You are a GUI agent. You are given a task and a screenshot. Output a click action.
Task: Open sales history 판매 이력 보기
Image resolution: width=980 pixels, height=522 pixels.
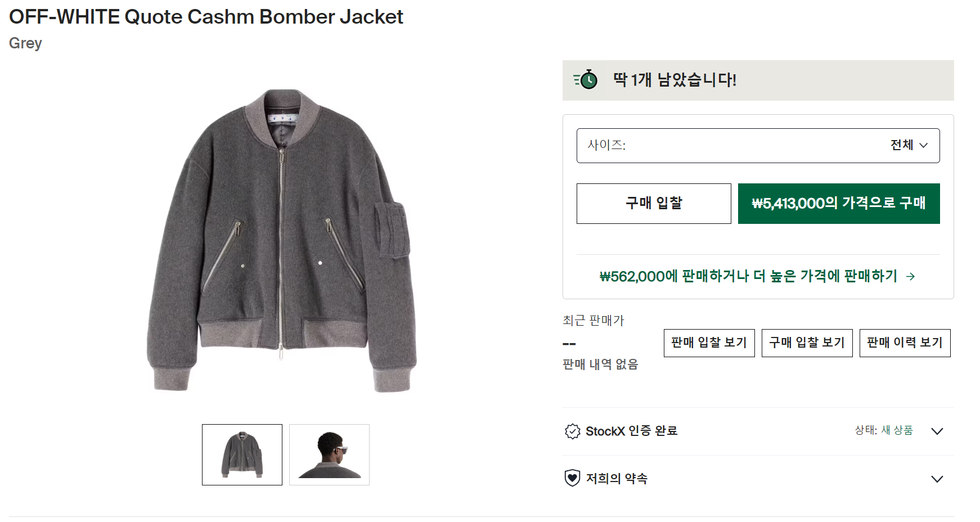pos(905,343)
